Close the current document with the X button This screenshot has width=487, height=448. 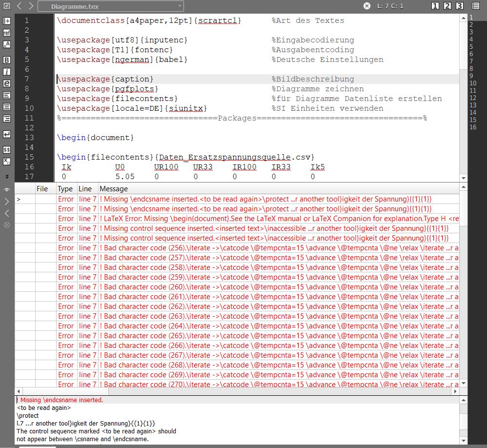pyautogui.click(x=367, y=6)
